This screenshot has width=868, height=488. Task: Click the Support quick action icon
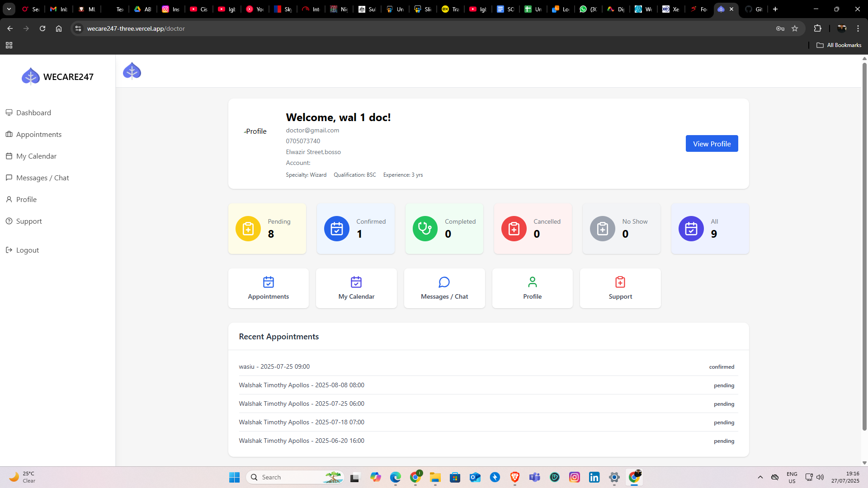[620, 282]
